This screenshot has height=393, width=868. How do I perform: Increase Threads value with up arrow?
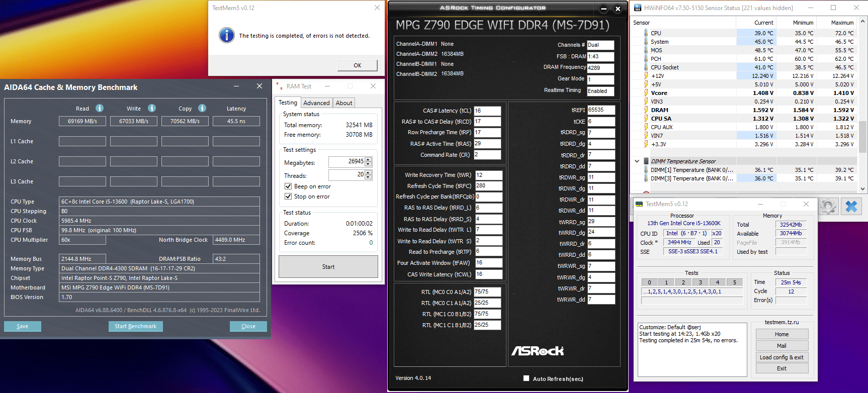[368, 172]
